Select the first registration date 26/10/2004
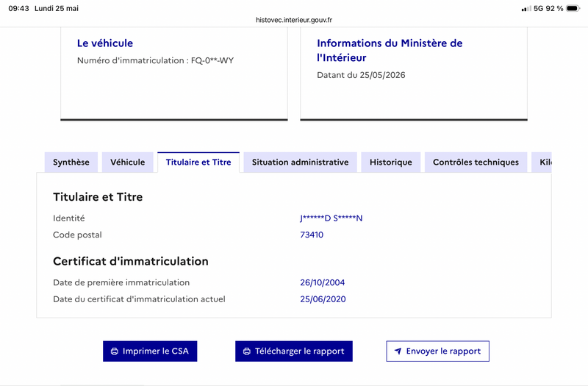The height and width of the screenshot is (386, 588). tap(323, 282)
